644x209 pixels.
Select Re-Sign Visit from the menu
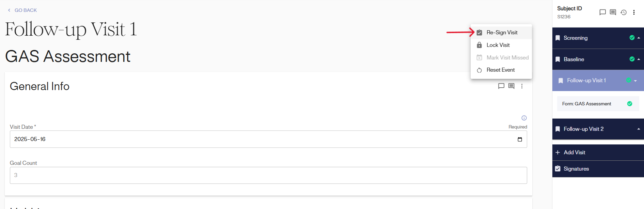pos(502,33)
